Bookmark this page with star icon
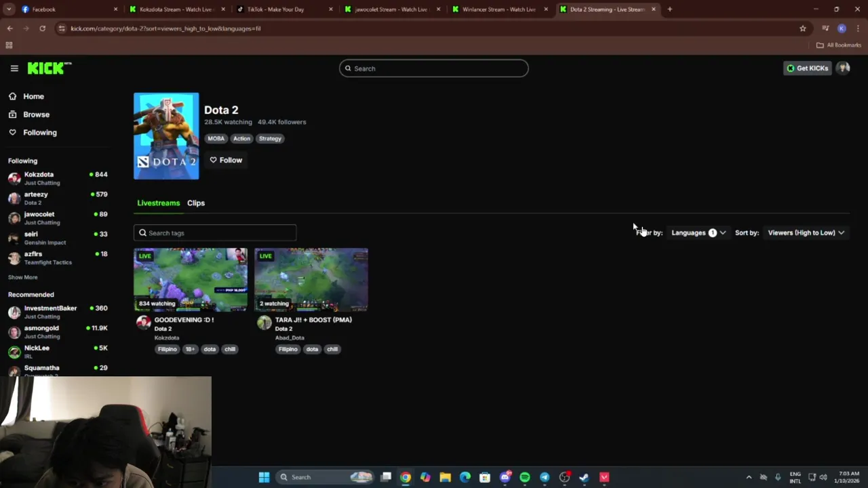The width and height of the screenshot is (868, 488). point(803,28)
